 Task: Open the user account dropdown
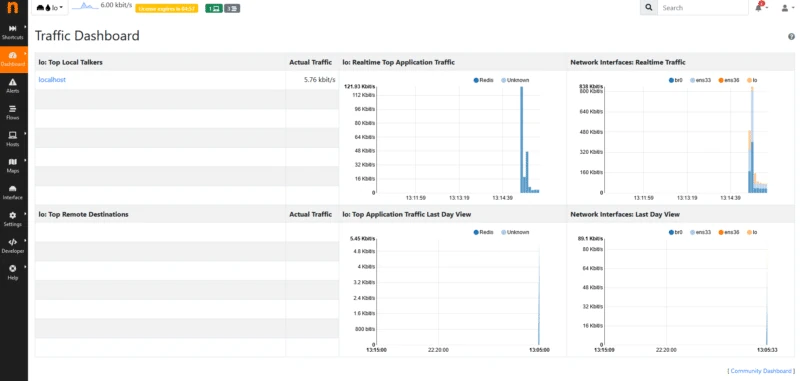click(x=787, y=8)
